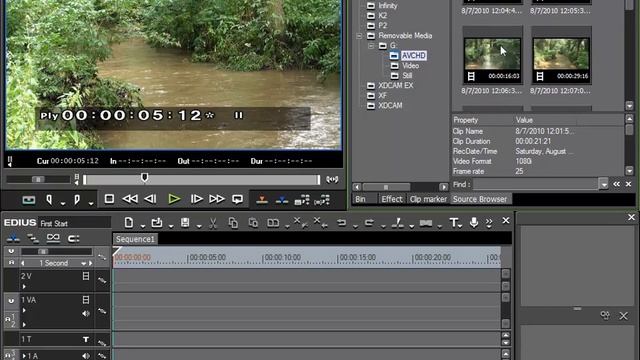Step back one frame in player

[x=150, y=199]
